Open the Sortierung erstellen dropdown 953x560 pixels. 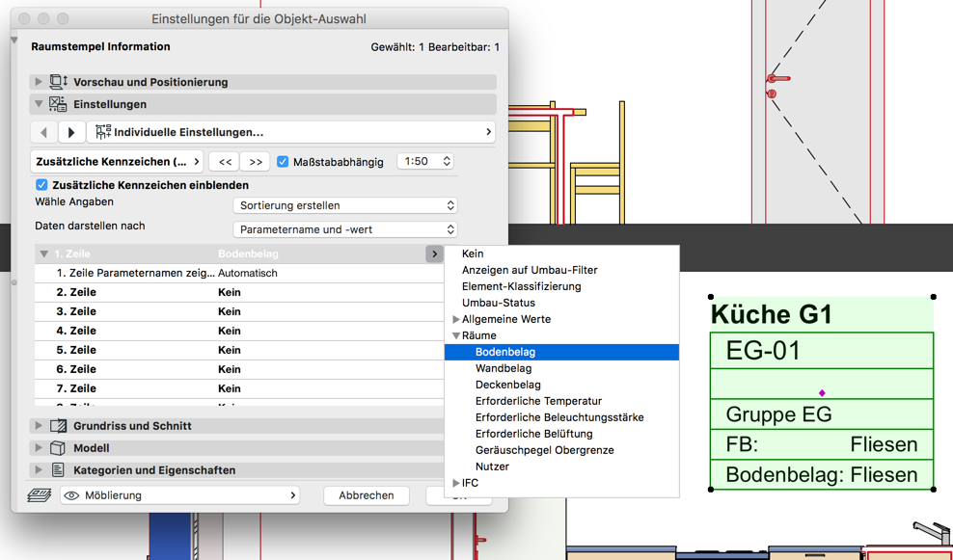pyautogui.click(x=345, y=205)
